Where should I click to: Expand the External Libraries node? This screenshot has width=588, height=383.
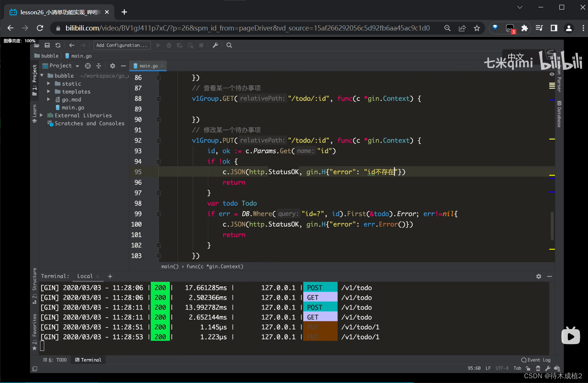point(42,115)
